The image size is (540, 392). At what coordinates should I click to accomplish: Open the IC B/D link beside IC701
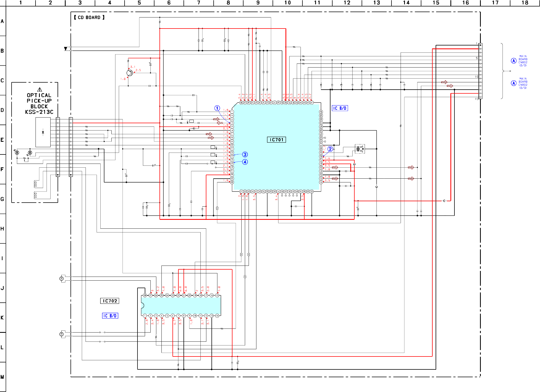point(340,108)
